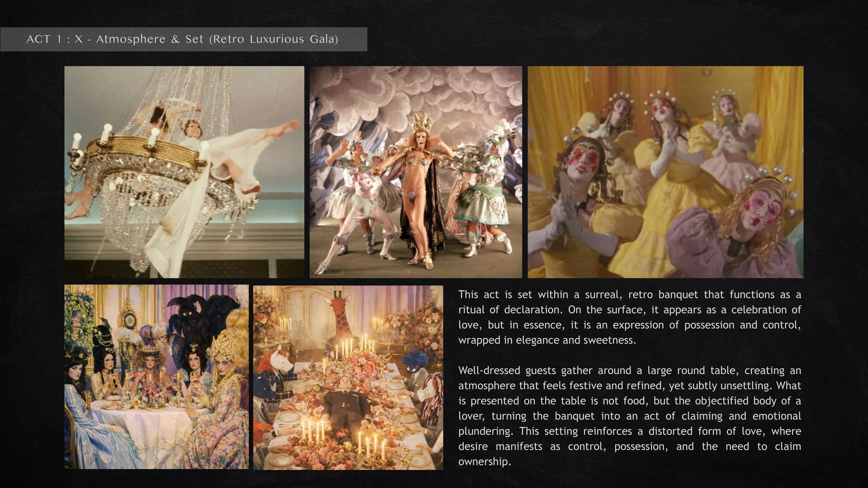Click the animal-headed guests candlelit table image

pos(348,377)
